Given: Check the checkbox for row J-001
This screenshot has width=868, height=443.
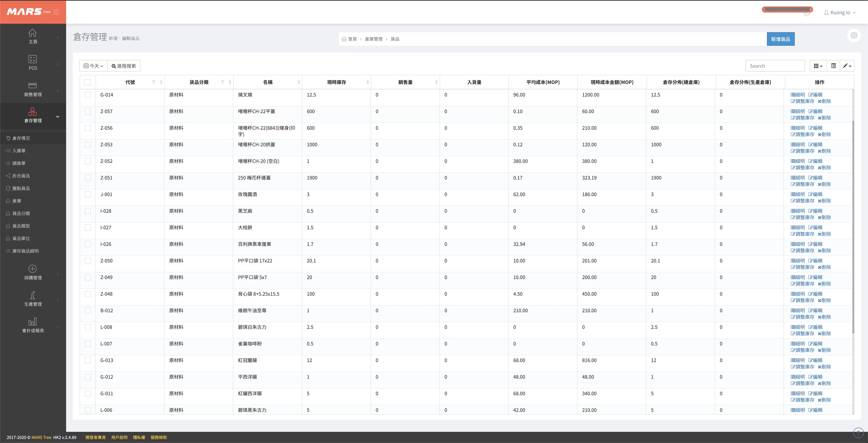Looking at the screenshot, I should coord(88,194).
